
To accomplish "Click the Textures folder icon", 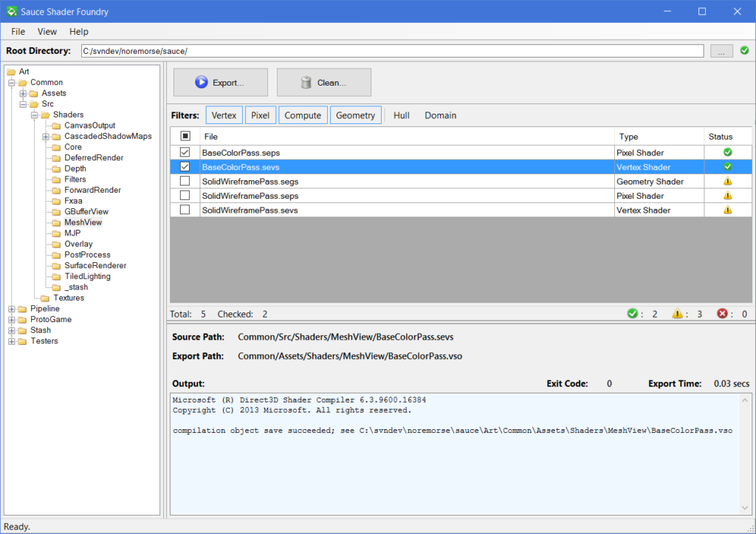I will [x=45, y=298].
